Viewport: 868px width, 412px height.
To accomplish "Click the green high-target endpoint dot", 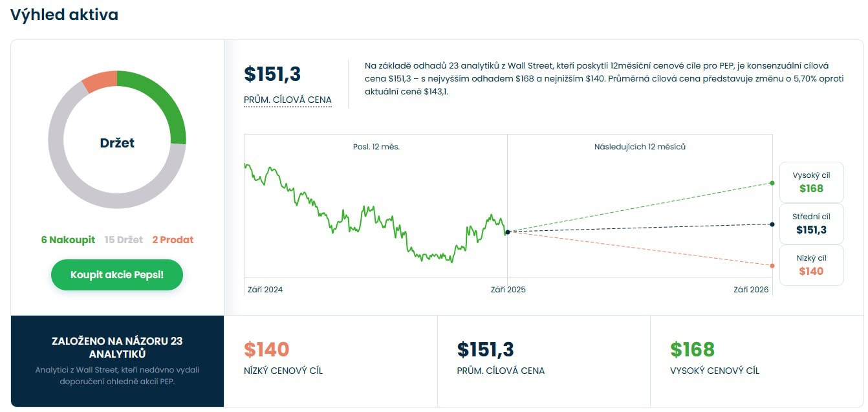I will pos(772,183).
